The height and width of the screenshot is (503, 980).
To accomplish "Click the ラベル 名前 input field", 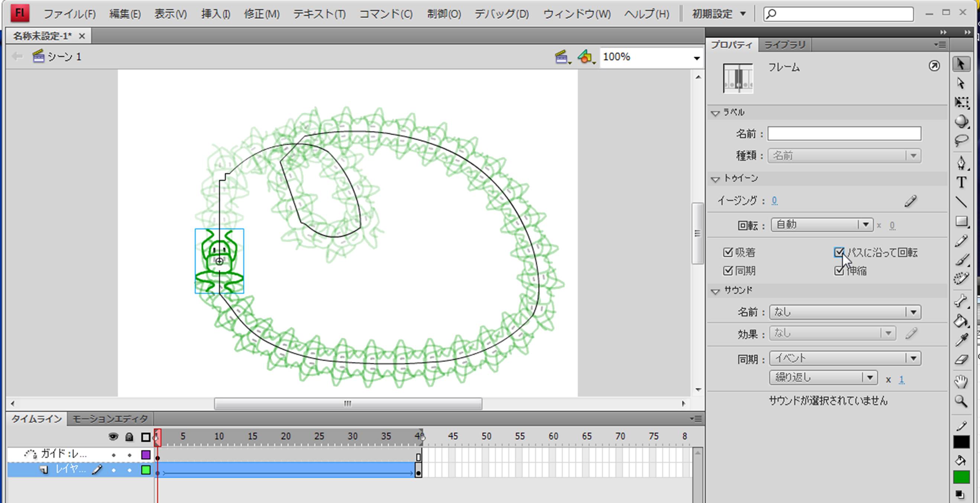I will [844, 134].
